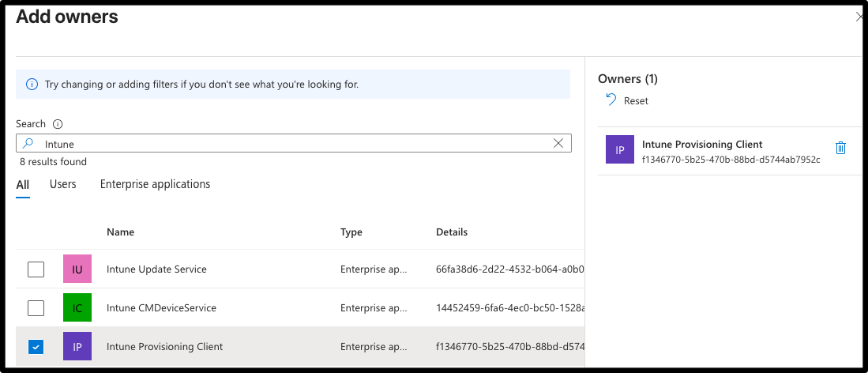Select Intune Provisioning Client in the results list
868x373 pixels.
click(165, 346)
